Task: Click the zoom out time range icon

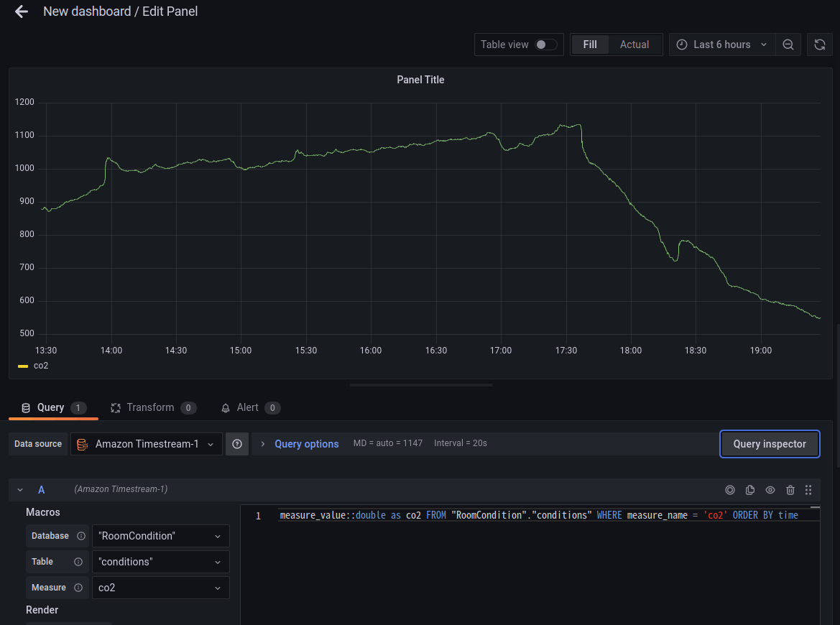Action: tap(788, 45)
